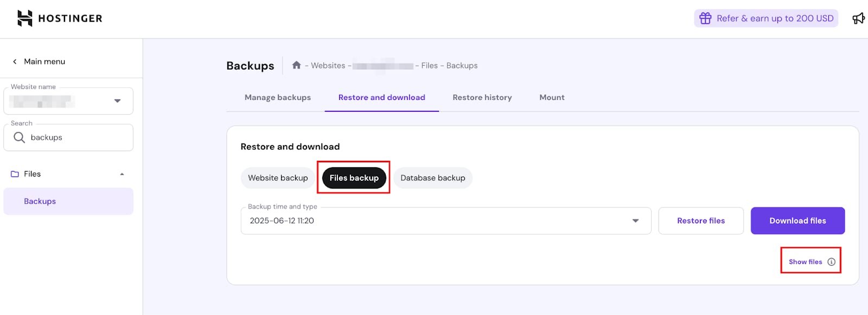Open the Backup time and type dropdown

click(x=635, y=221)
